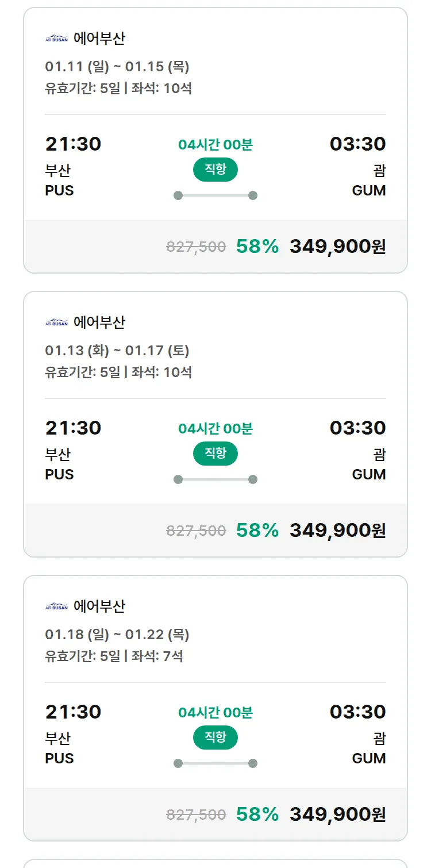The width and height of the screenshot is (431, 868).
Task: Open flight dated 01.18 (일) ~ 01.22 (목)
Action: 117,635
